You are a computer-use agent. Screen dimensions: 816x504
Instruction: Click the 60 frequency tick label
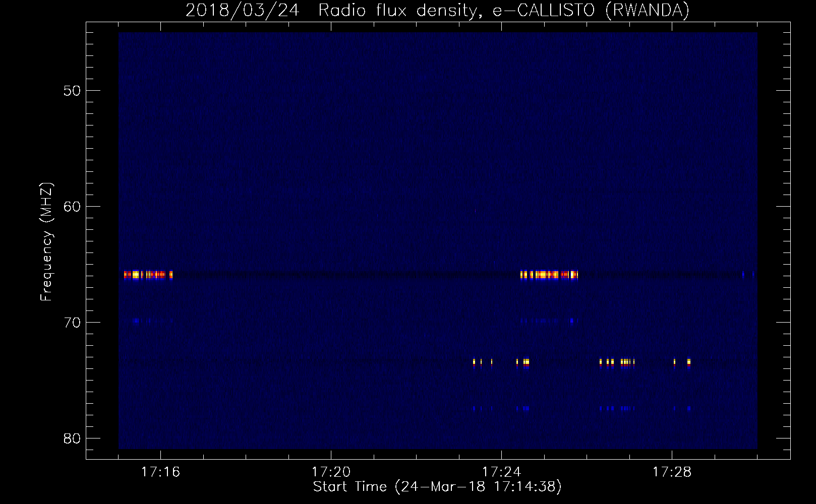click(72, 207)
